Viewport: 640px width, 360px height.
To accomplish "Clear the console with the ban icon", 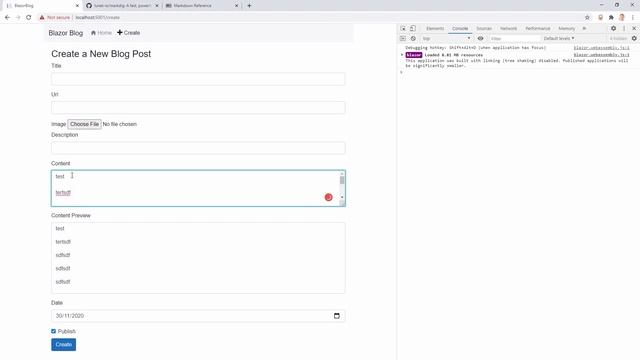I will 413,38.
